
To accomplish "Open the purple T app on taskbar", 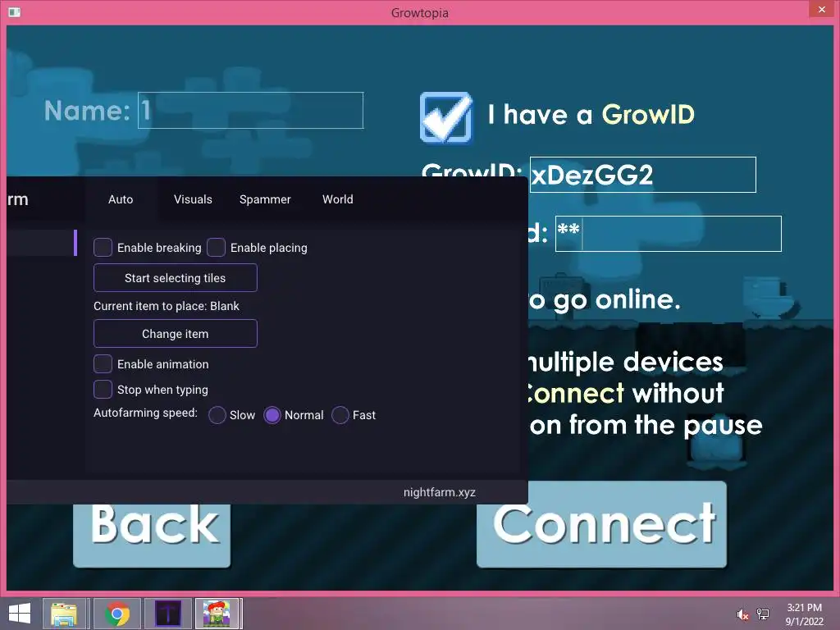I will click(168, 614).
